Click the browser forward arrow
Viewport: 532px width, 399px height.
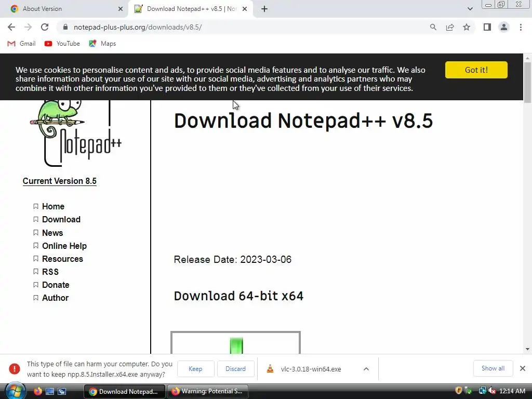click(x=28, y=27)
